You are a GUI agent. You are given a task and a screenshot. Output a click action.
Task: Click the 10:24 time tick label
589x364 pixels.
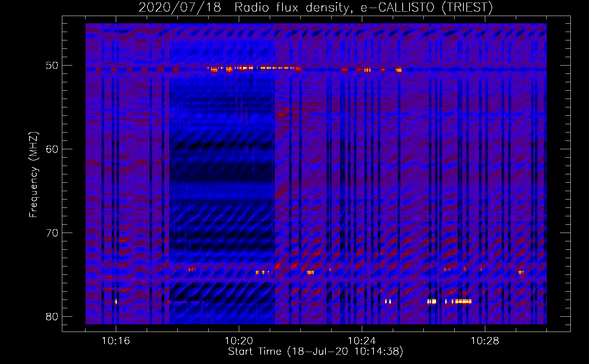[362, 341]
